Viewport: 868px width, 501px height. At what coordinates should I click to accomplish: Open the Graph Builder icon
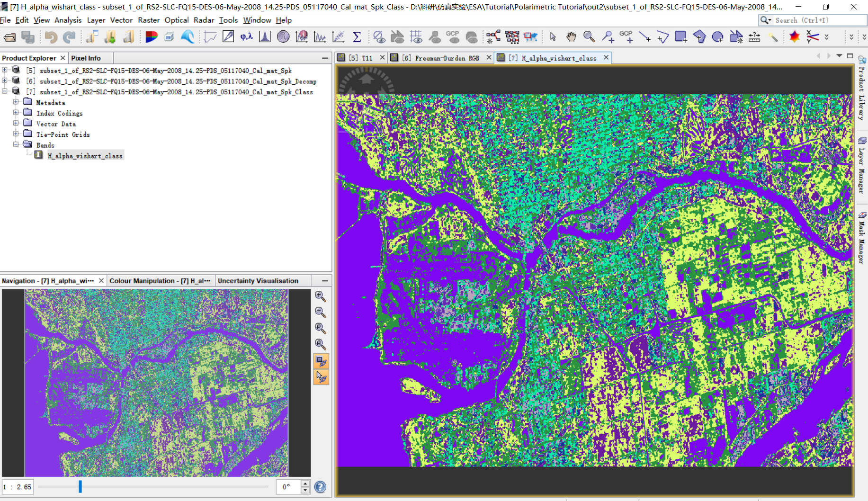tap(493, 37)
